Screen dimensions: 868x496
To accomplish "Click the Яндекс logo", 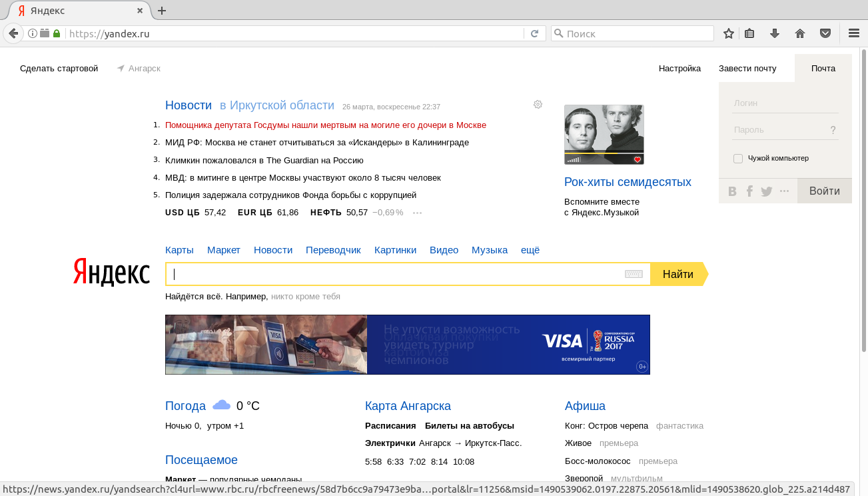I will tap(111, 272).
